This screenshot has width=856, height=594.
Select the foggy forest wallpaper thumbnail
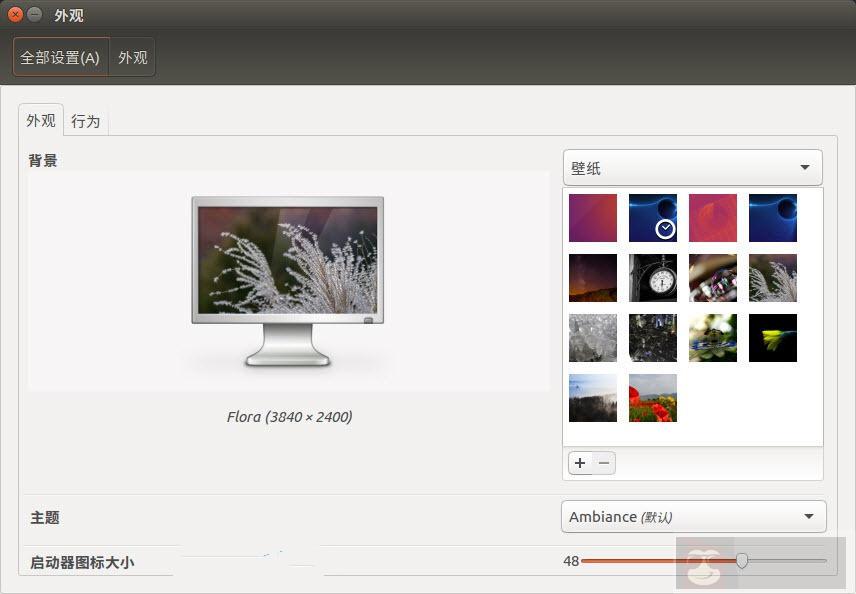point(592,397)
